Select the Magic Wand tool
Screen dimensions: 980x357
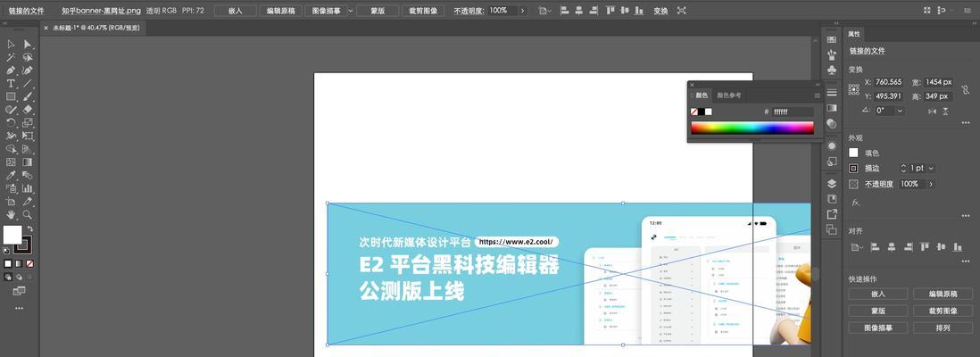point(11,57)
